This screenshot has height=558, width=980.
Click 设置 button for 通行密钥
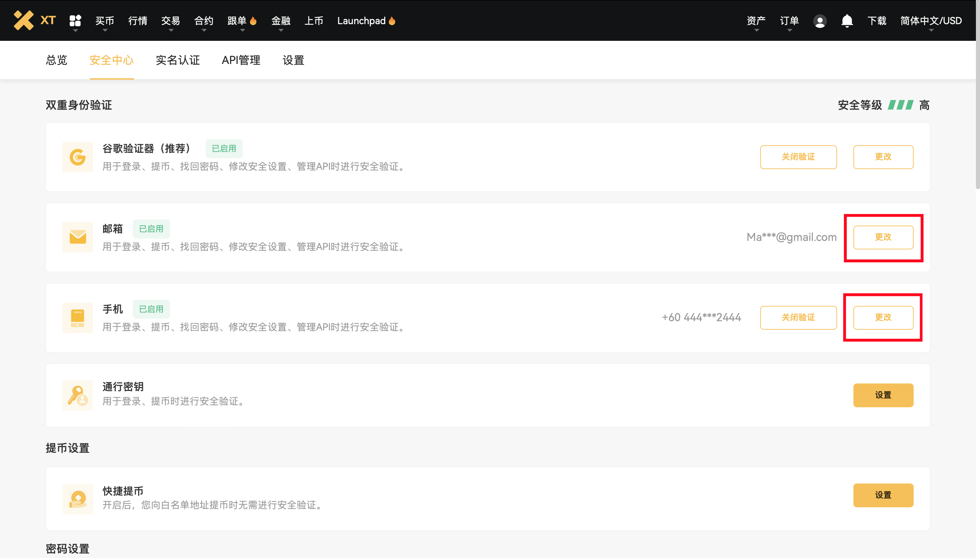(x=883, y=395)
